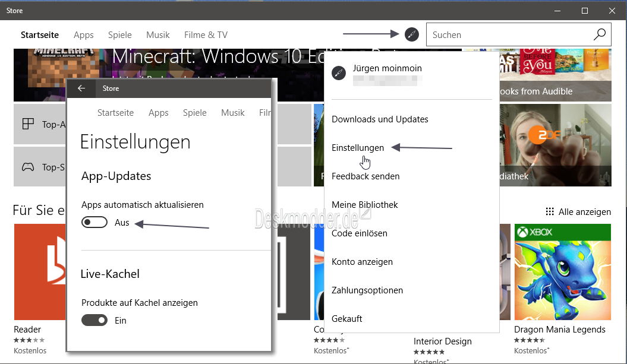Click the Reader app title text
This screenshot has width=627, height=364.
tap(27, 329)
